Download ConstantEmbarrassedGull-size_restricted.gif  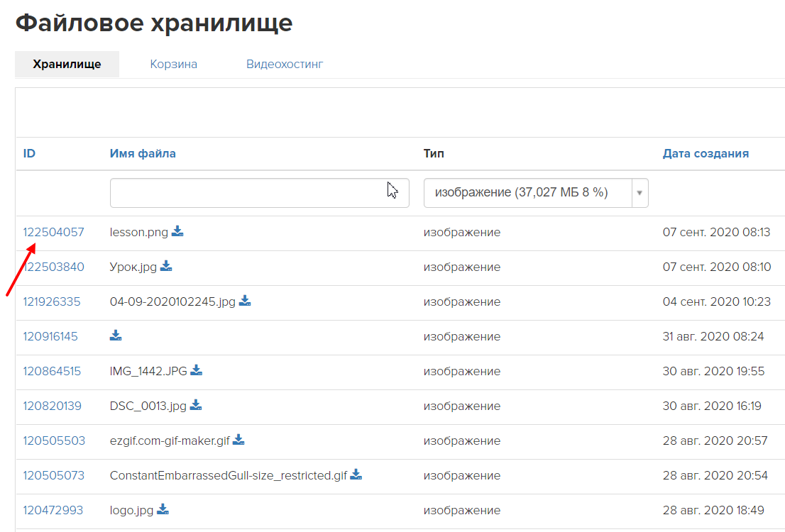tap(356, 475)
